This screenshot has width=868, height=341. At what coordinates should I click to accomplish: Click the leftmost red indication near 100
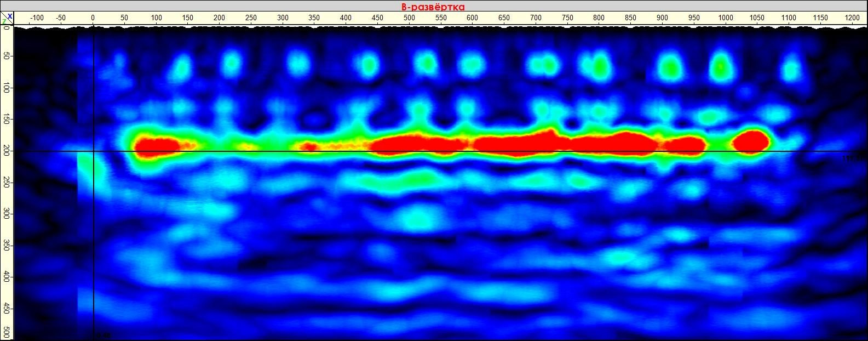point(157,146)
